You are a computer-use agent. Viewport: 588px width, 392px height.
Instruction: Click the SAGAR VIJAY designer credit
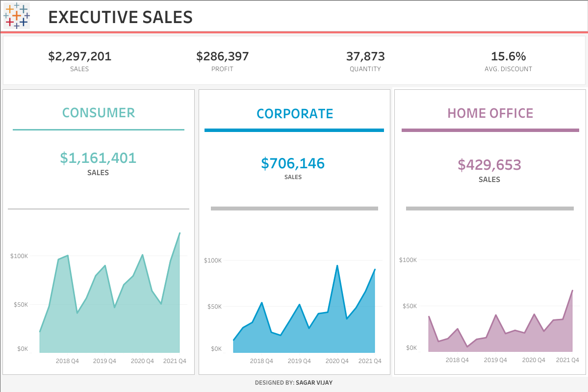314,383
